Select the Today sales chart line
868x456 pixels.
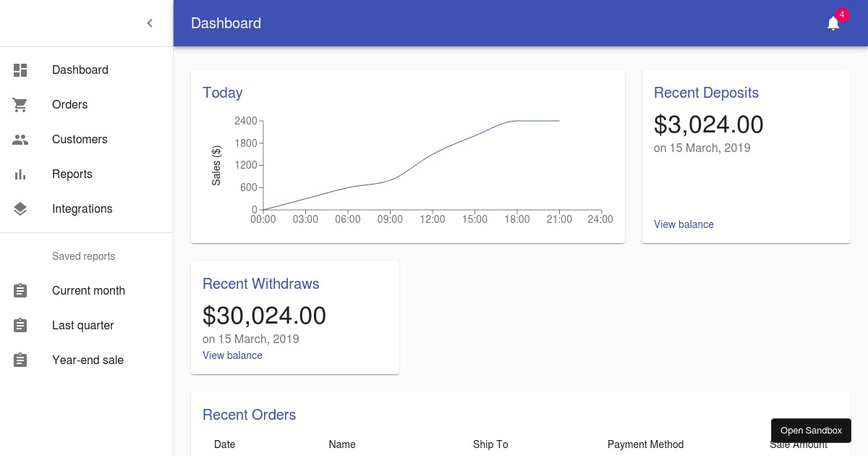[434, 156]
